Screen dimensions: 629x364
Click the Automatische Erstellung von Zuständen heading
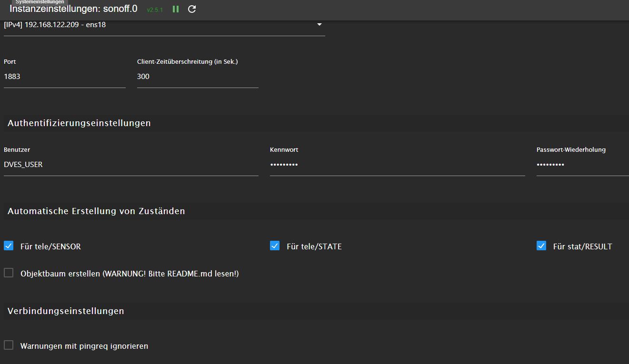point(96,211)
